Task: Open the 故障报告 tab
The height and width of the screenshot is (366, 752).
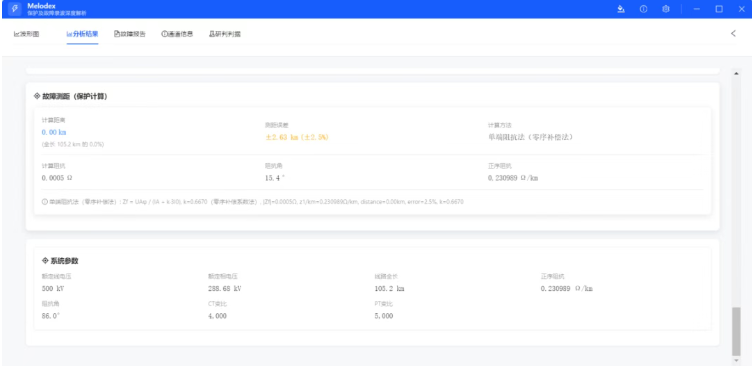Action: pos(130,34)
